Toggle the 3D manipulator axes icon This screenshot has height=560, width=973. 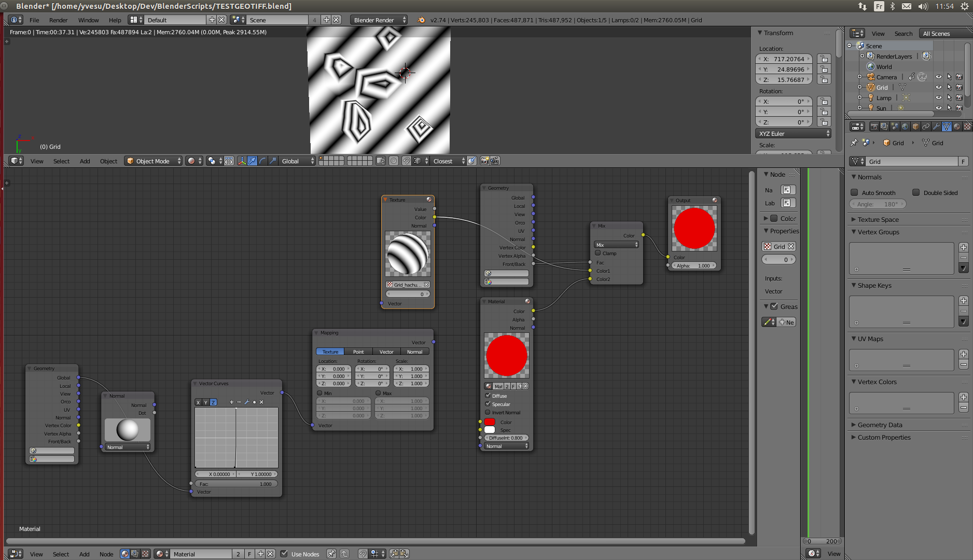(x=242, y=161)
